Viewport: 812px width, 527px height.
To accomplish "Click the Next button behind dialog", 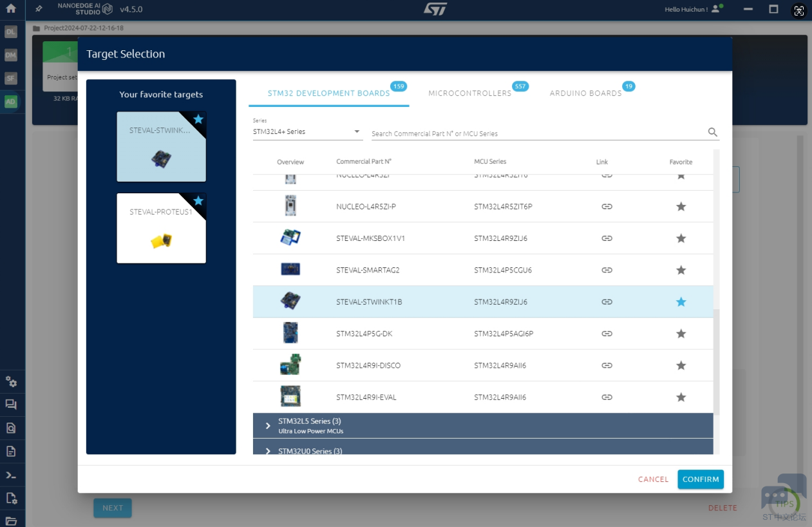I will click(x=113, y=508).
